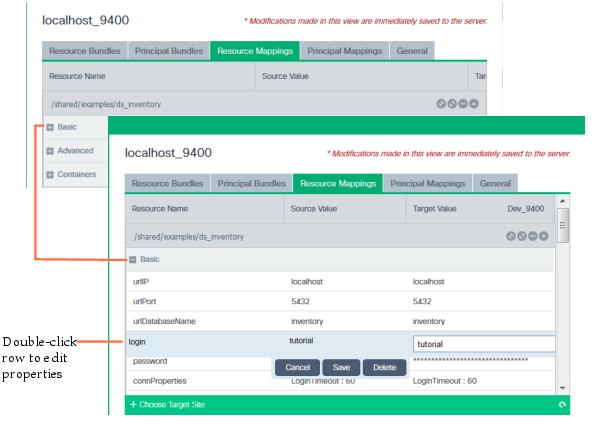
Task: Expand the Advanced section in the back panel
Action: 50,151
